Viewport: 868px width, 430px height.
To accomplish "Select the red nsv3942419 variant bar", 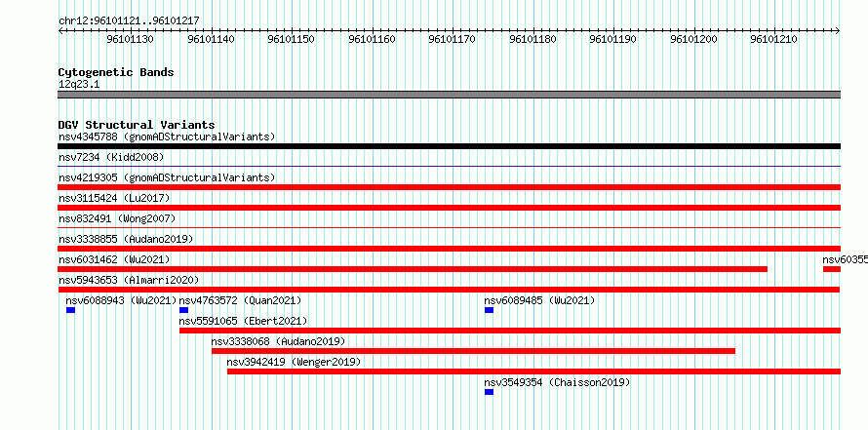I will pyautogui.click(x=533, y=371).
